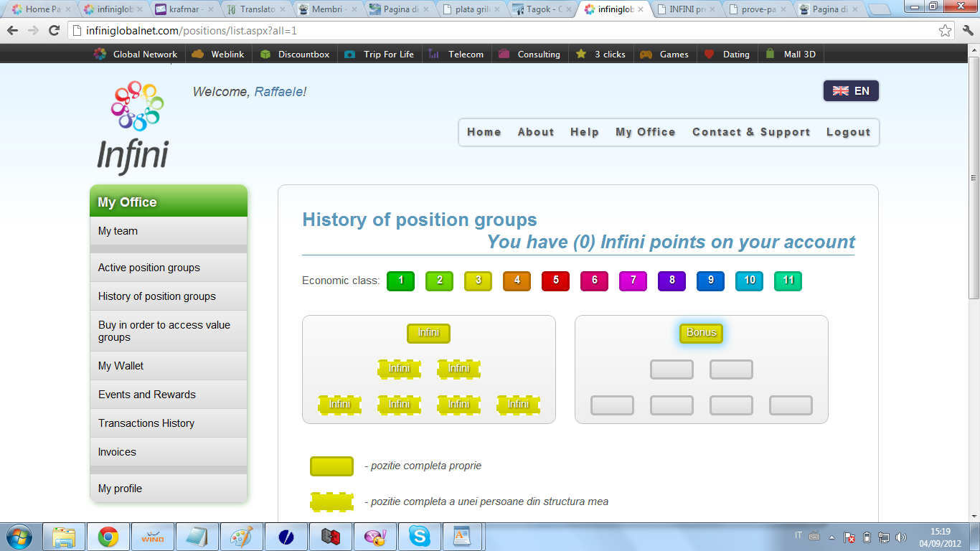Launch Skype from the taskbar
The width and height of the screenshot is (980, 551).
coord(420,536)
